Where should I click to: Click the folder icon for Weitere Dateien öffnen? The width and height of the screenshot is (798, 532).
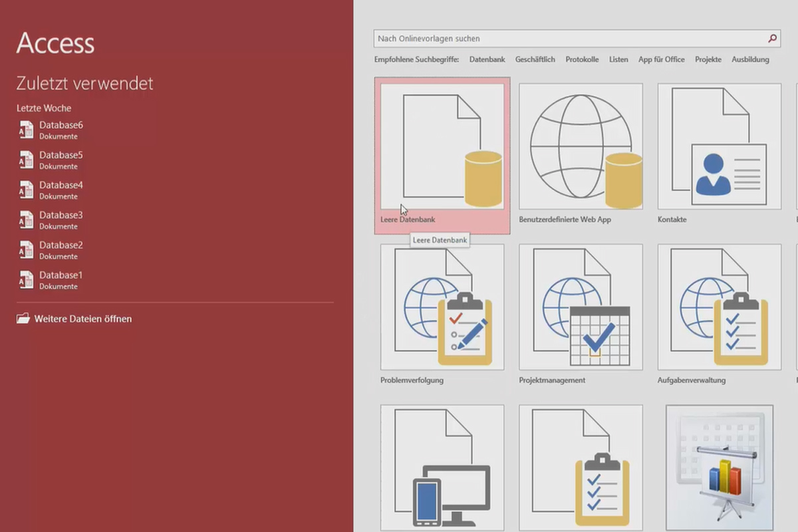pos(23,319)
